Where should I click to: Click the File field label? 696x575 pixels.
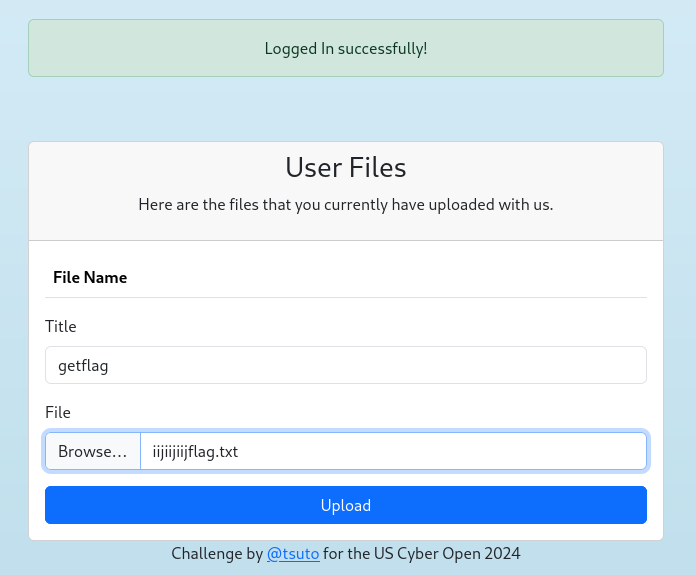tap(58, 412)
